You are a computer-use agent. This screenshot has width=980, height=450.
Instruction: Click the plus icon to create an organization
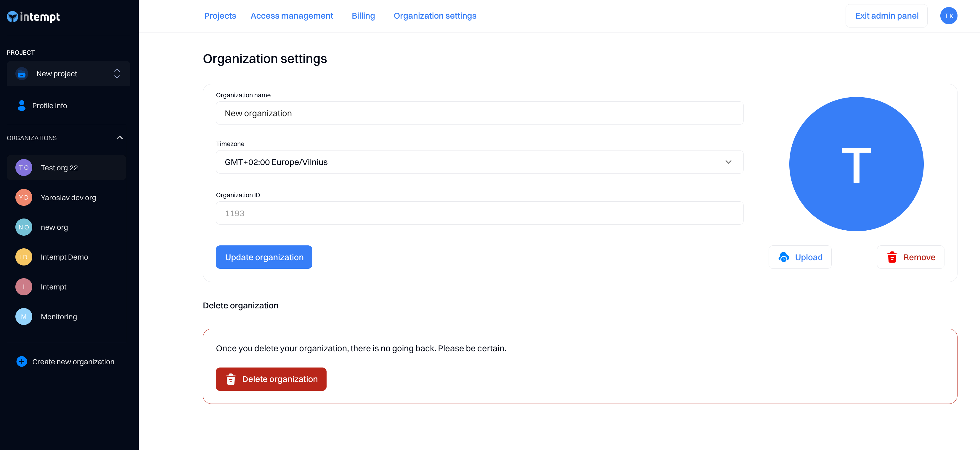click(22, 361)
